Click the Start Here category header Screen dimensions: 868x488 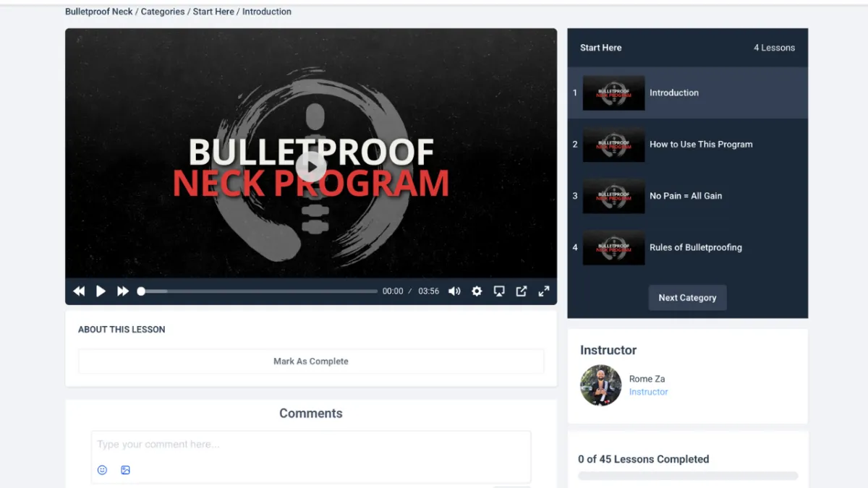point(601,48)
